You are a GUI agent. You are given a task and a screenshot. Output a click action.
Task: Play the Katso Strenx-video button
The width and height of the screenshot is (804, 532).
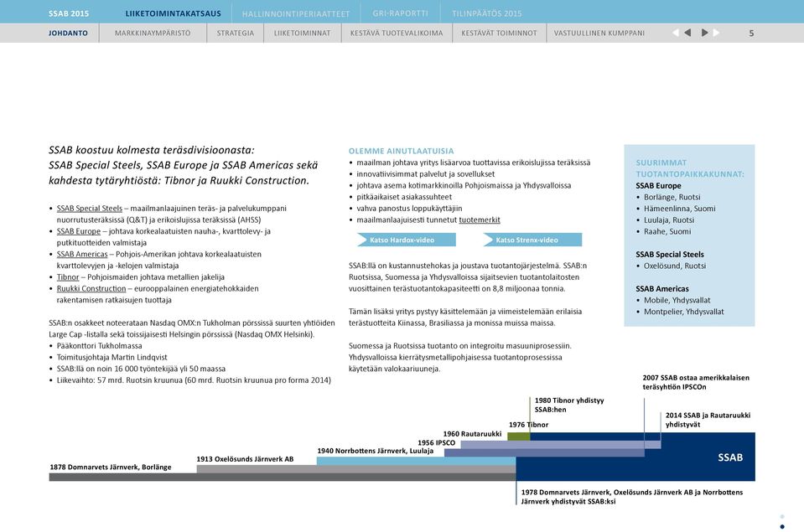pos(532,240)
